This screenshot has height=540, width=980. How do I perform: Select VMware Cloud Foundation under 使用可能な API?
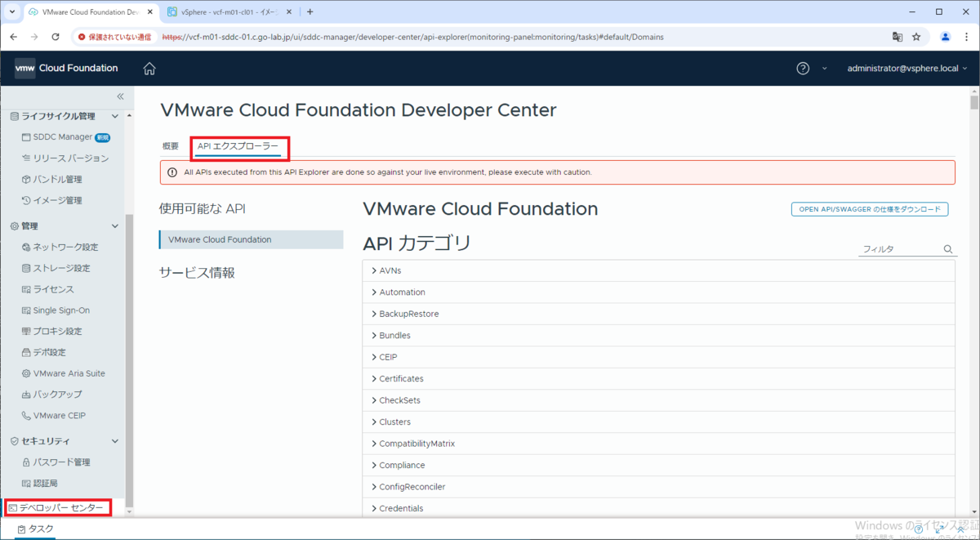point(252,240)
